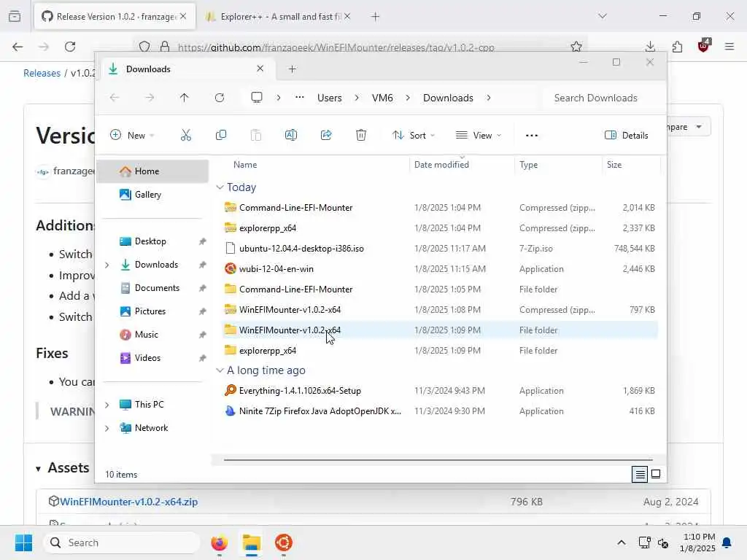Screen dimensions: 747x560
Task: Expand This PC tree node
Action: (107, 405)
